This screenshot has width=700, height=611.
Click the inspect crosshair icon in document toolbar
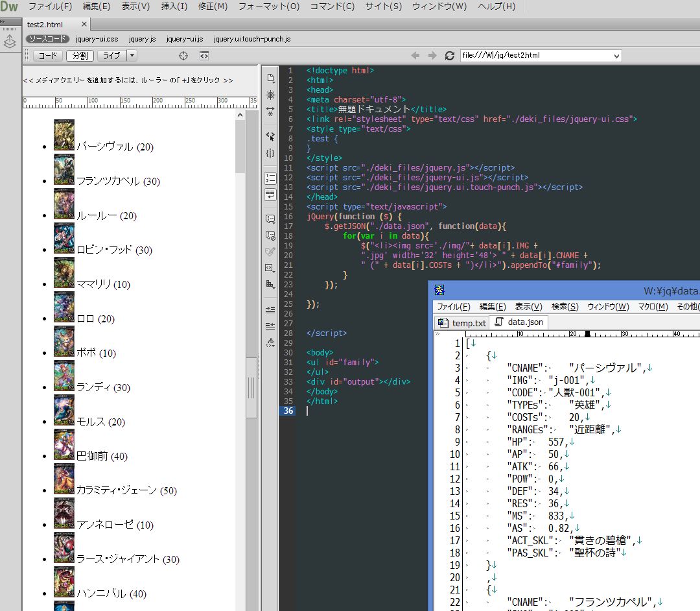[183, 56]
